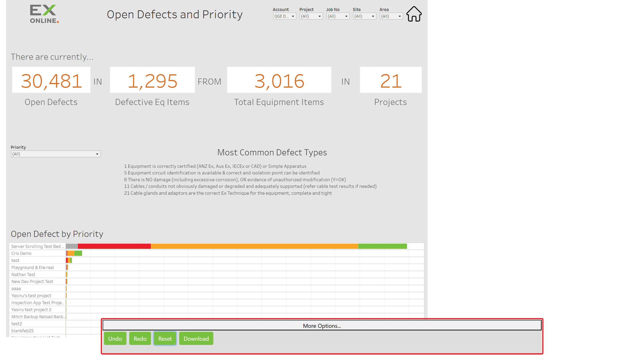Select the Inspection App Test Proje.. row label
Screen dimensions: 644x355
tap(38, 302)
